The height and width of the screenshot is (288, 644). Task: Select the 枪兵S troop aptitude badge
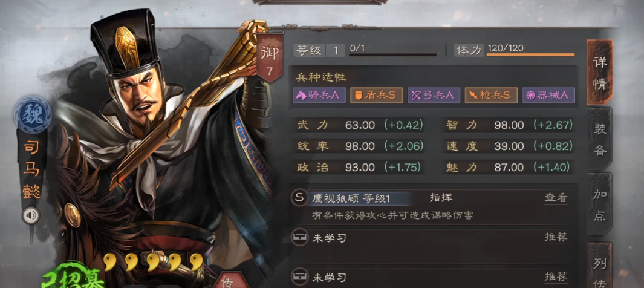491,96
